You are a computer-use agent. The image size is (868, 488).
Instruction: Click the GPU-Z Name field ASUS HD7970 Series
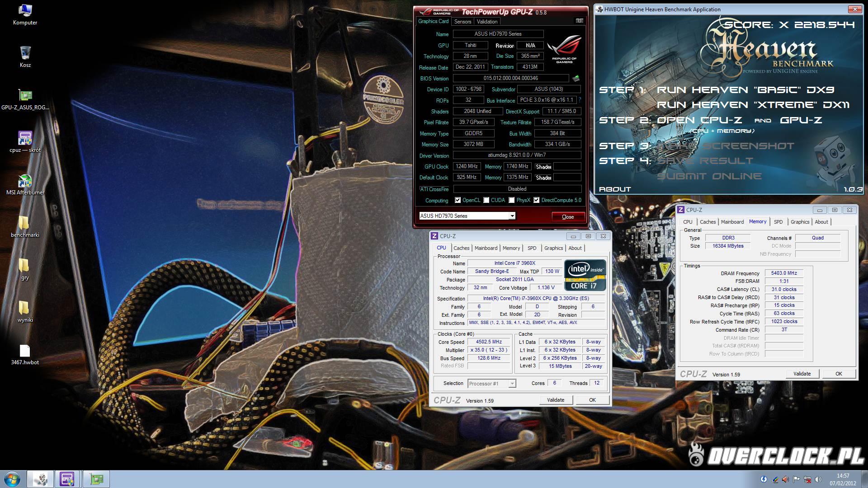point(498,34)
